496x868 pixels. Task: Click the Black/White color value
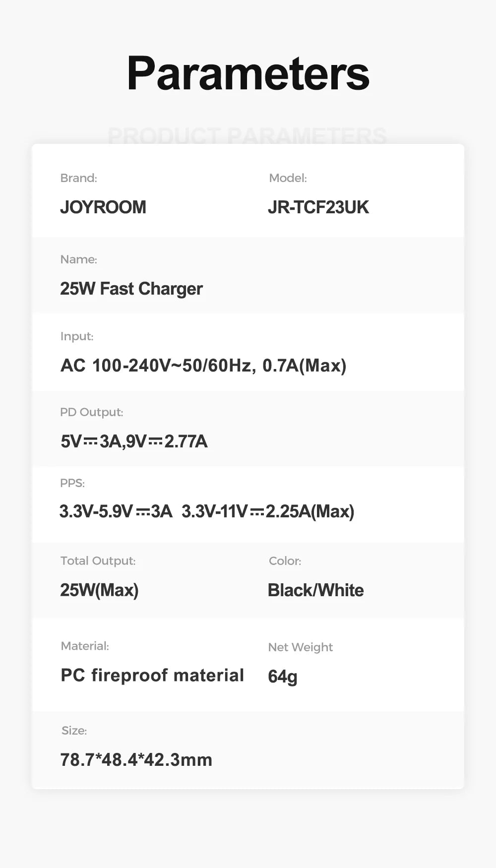click(x=315, y=590)
